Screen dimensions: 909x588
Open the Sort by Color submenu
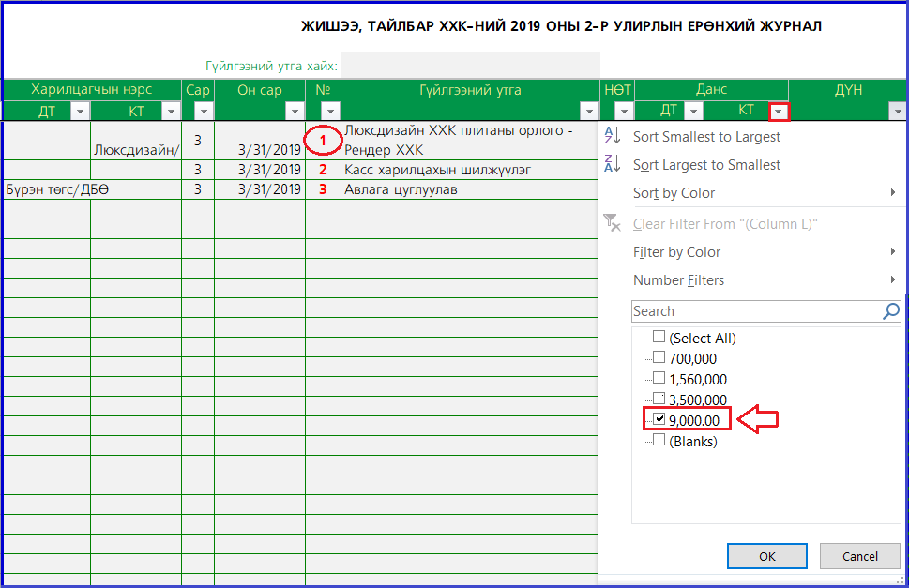tap(674, 193)
